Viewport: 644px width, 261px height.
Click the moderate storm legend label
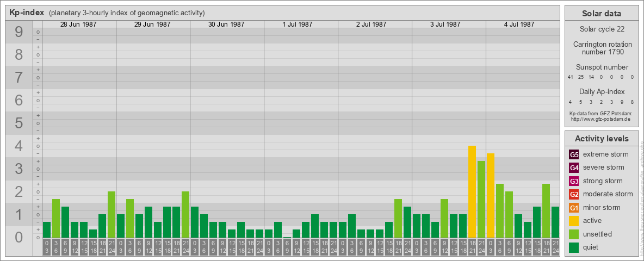608,194
